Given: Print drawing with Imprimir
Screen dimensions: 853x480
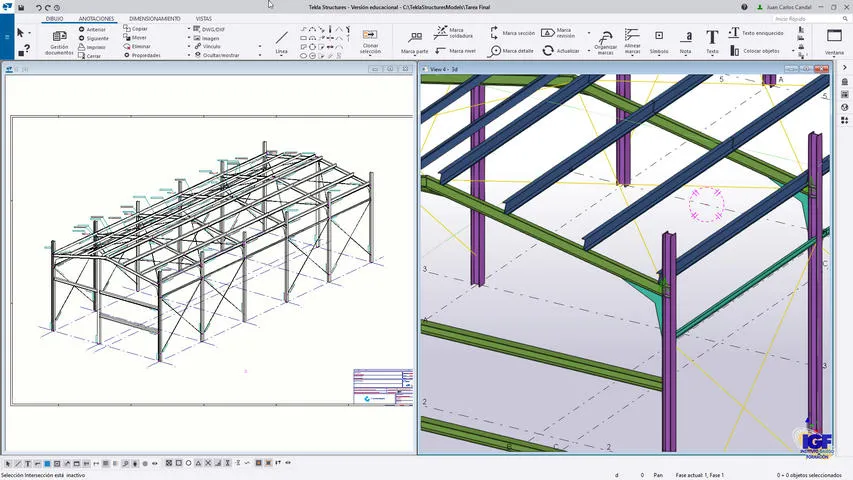Looking at the screenshot, I should [92, 47].
